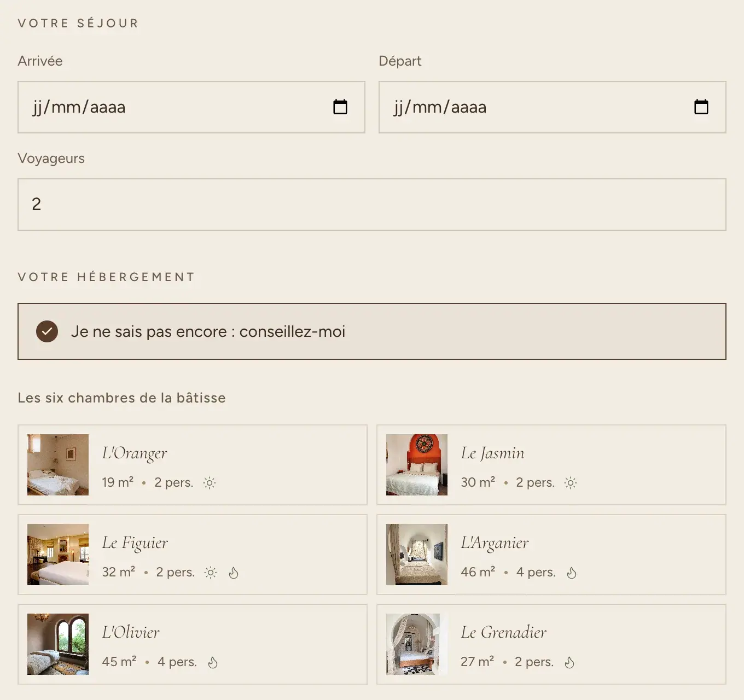Screen dimensions: 744x700
Task: Click the sun icon on Le Jasmin card
Action: [x=571, y=483]
